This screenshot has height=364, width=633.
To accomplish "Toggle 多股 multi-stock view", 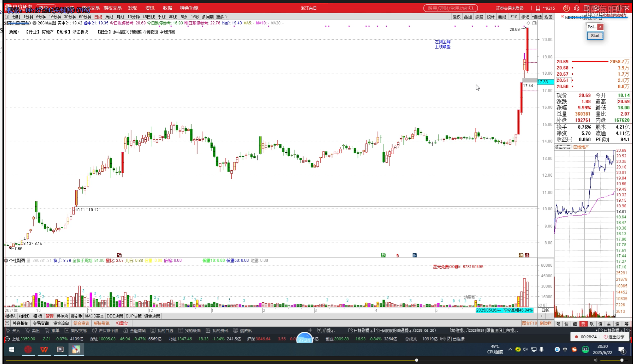I will pos(479,17).
